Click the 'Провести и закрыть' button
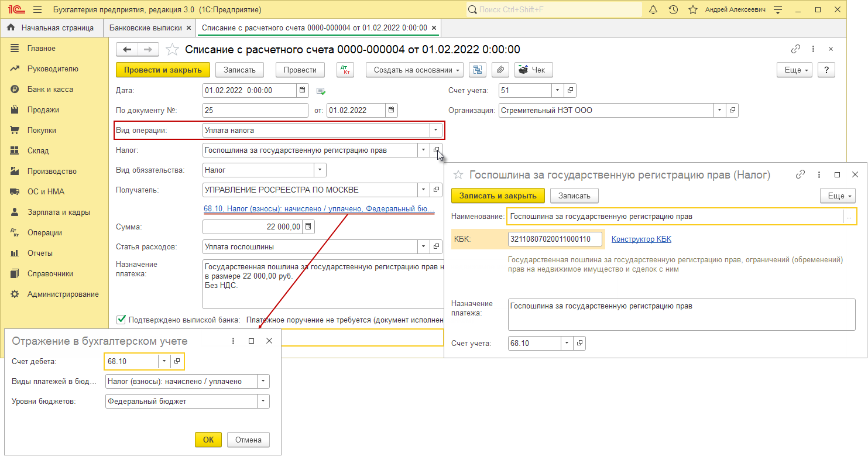The width and height of the screenshot is (868, 456). [x=163, y=70]
